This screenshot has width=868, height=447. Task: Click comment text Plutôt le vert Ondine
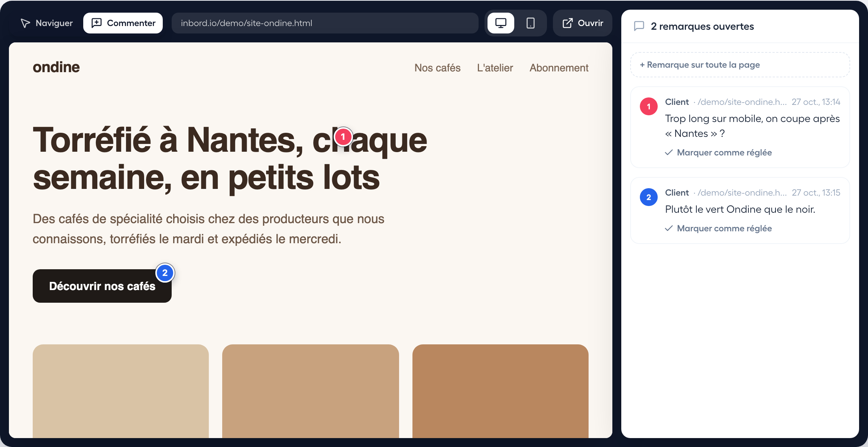(x=740, y=209)
